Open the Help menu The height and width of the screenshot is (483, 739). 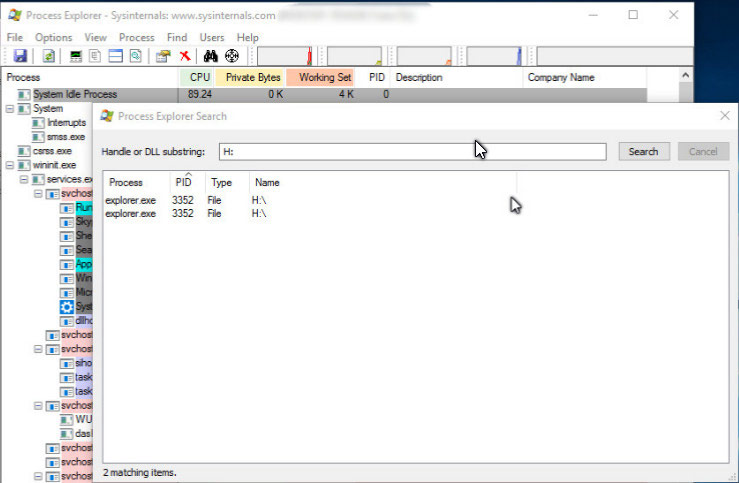247,37
